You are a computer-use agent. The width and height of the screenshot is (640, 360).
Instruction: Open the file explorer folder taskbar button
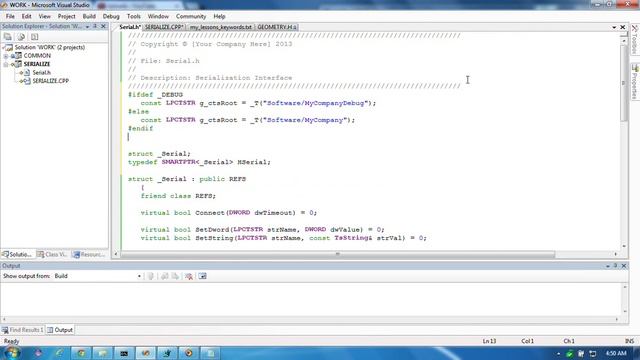coord(102,353)
